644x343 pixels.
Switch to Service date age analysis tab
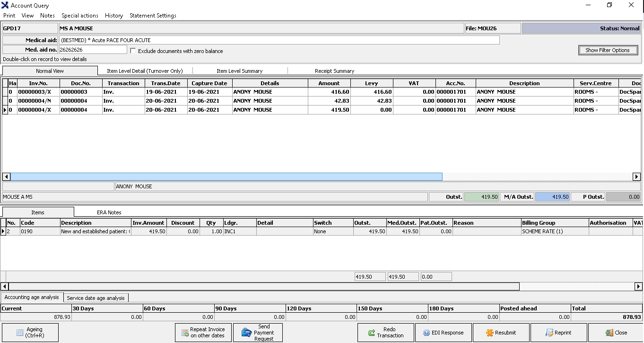[96, 298]
